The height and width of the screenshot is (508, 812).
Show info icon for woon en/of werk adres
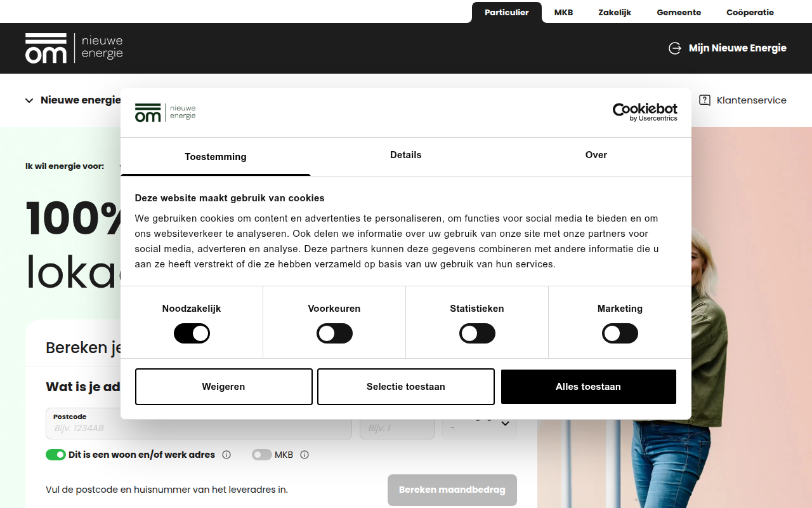tap(226, 455)
